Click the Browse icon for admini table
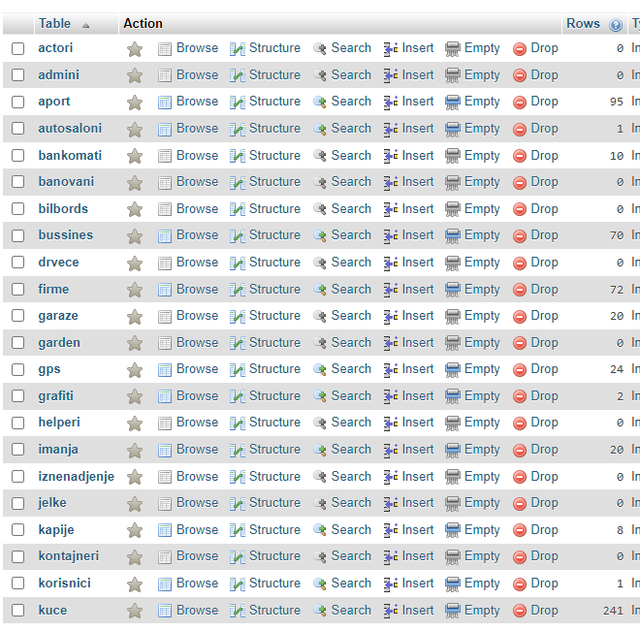 pos(164,76)
